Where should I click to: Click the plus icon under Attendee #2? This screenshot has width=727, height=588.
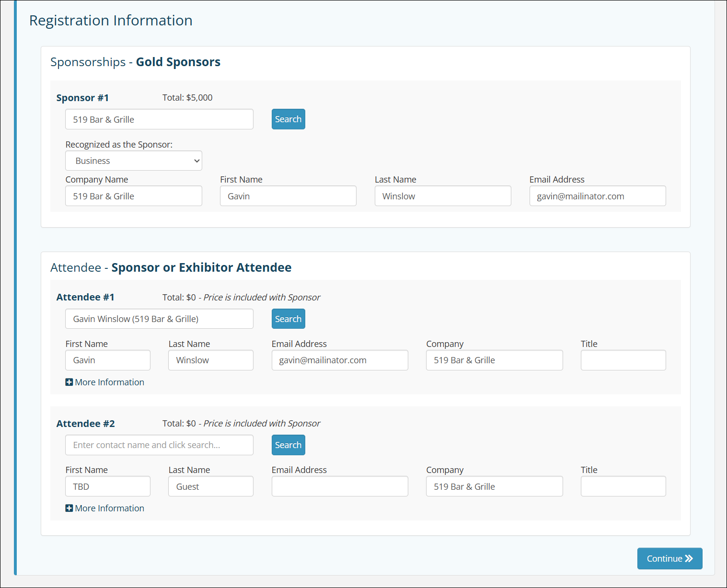tap(69, 508)
